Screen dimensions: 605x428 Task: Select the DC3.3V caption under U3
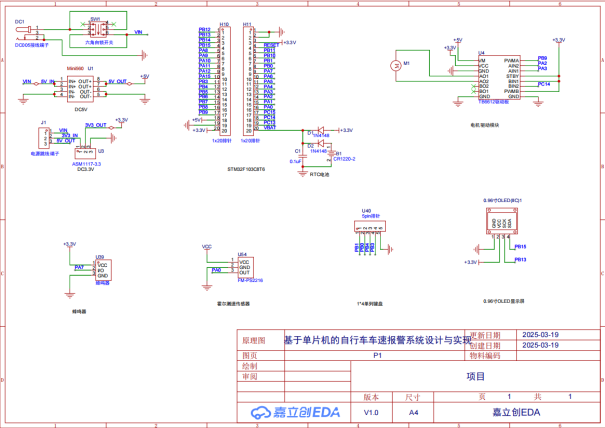(x=85, y=169)
